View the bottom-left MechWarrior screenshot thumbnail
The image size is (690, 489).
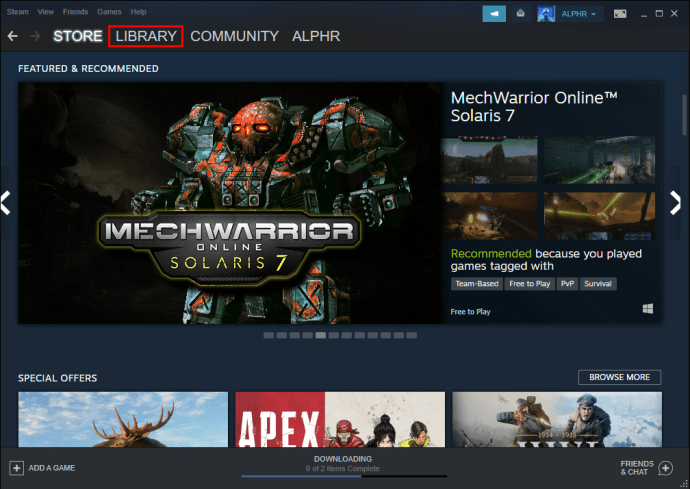491,216
